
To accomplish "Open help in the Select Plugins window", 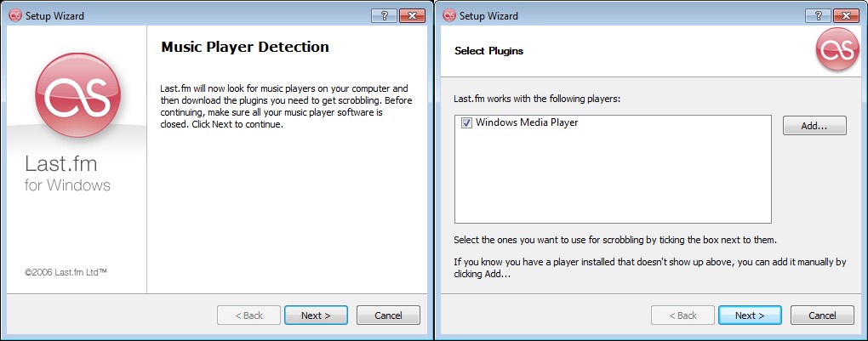I will tap(817, 15).
